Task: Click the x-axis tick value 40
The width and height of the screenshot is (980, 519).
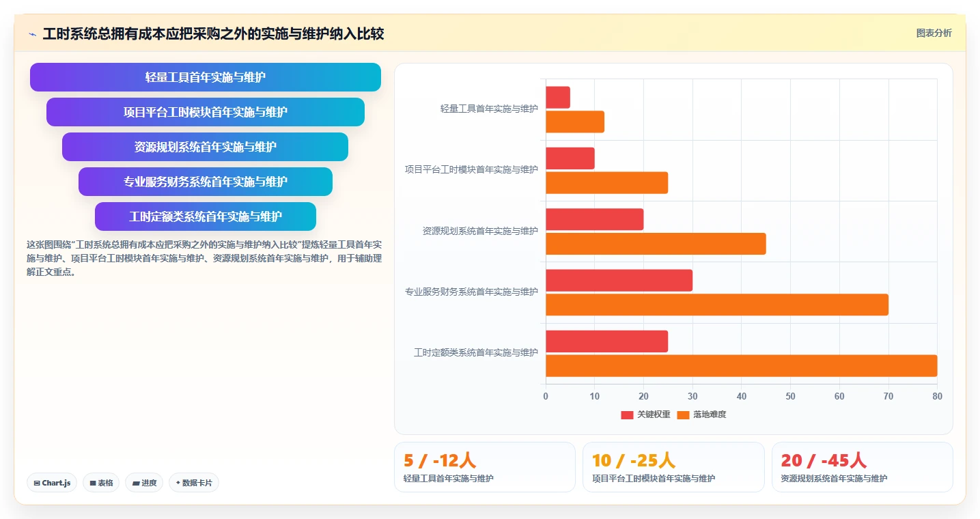Action: coord(742,396)
